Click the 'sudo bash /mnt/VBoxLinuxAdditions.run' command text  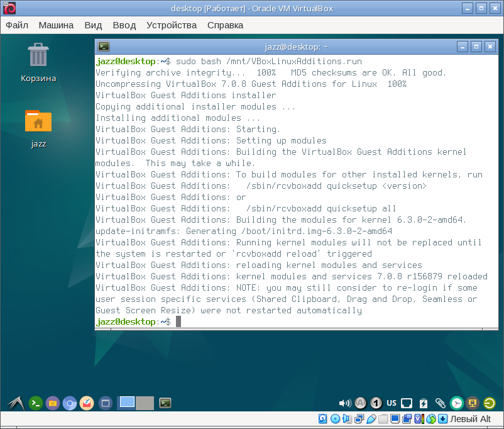pyautogui.click(x=269, y=61)
